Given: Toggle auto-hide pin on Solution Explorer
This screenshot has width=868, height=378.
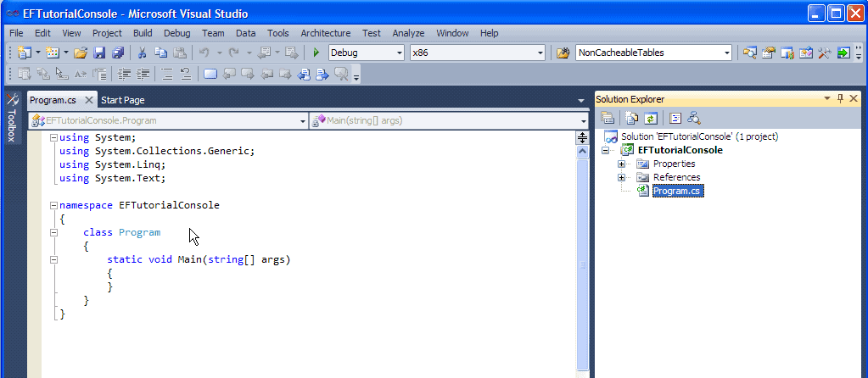Looking at the screenshot, I should pyautogui.click(x=840, y=99).
